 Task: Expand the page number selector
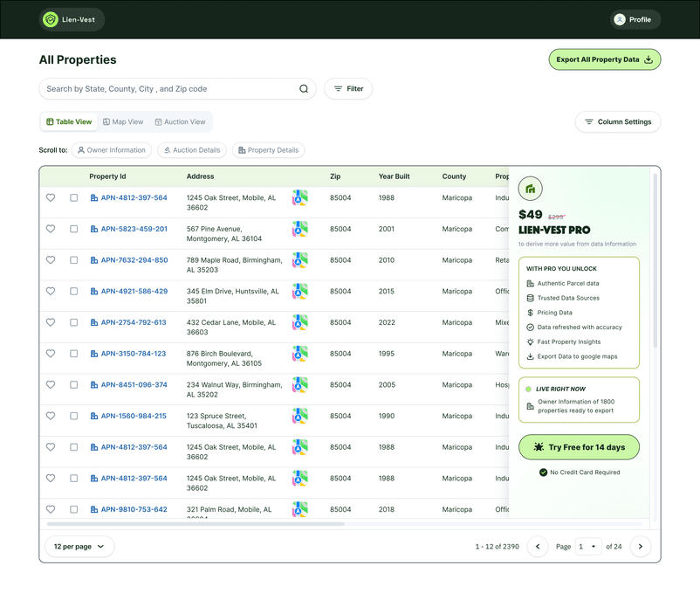click(x=588, y=547)
